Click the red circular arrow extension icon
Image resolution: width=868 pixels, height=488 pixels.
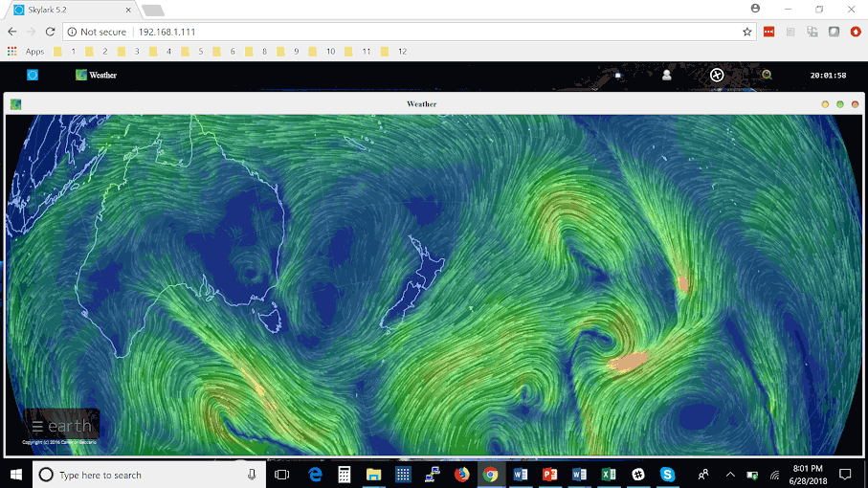(x=856, y=33)
